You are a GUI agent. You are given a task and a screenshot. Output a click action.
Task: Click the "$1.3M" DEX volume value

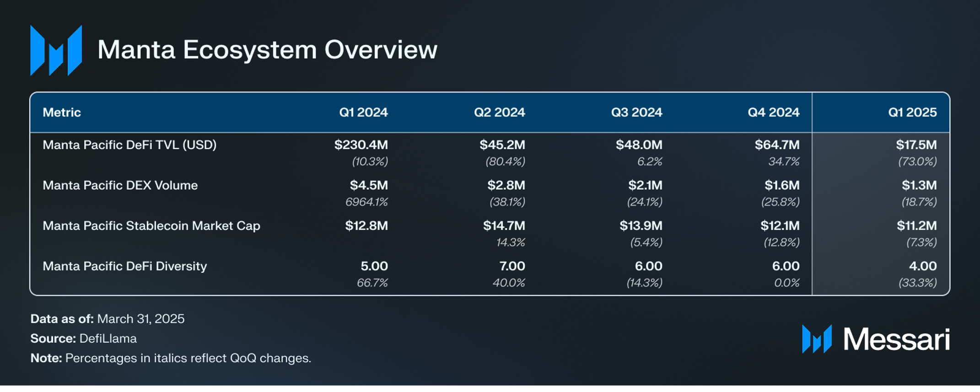pos(919,185)
